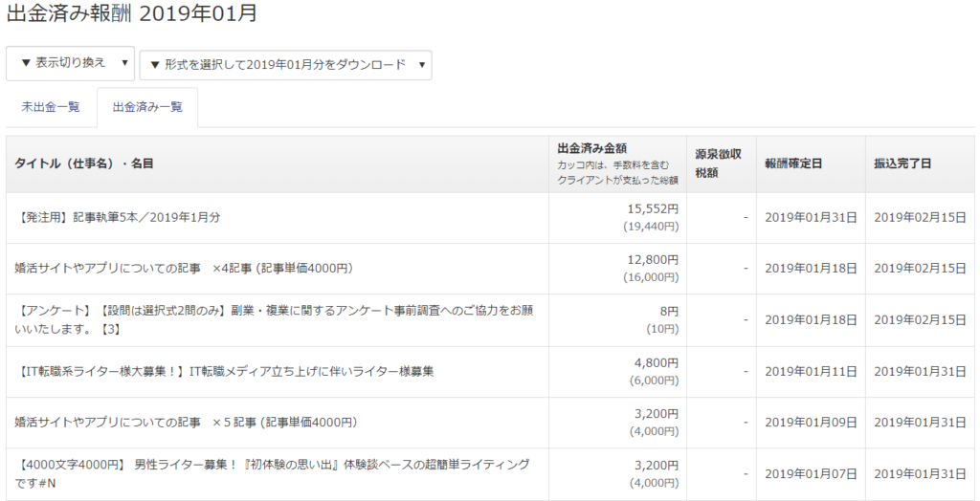Open the 2019年01月分をダウンロード format dropdown

tap(285, 65)
